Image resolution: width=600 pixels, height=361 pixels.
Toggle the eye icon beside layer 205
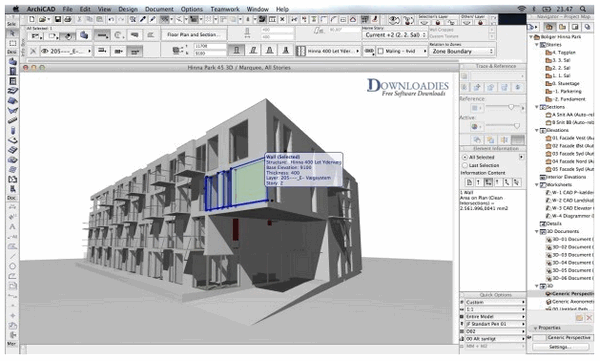[44, 51]
